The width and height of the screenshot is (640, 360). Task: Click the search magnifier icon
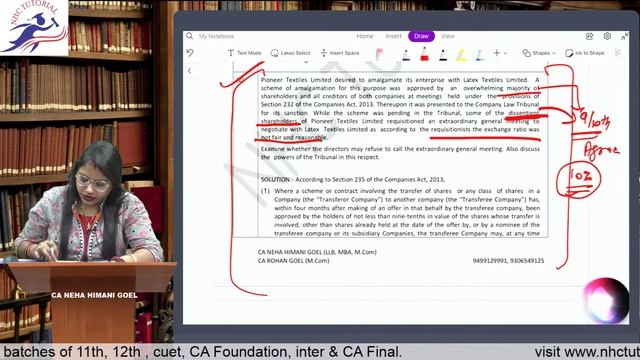click(189, 36)
